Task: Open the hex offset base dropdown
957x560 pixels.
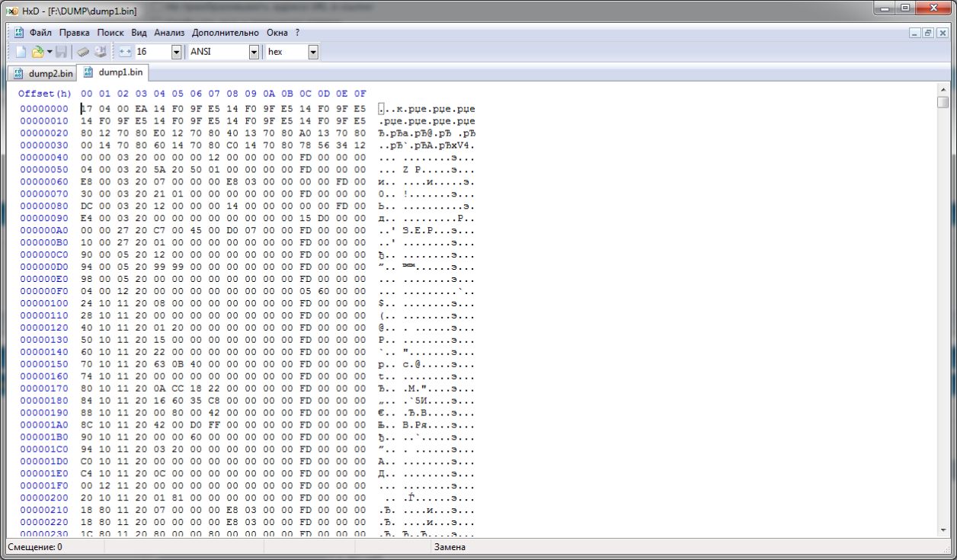Action: (x=312, y=52)
